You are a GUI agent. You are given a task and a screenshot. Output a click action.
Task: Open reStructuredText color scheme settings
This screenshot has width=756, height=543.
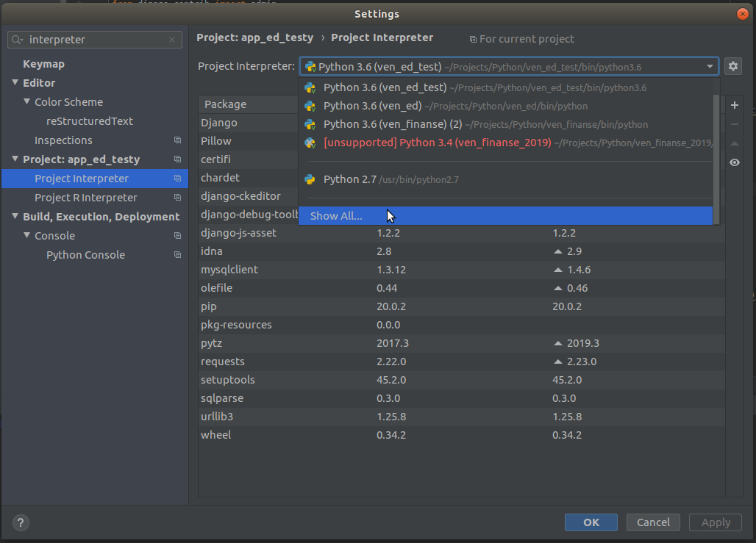[x=90, y=121]
